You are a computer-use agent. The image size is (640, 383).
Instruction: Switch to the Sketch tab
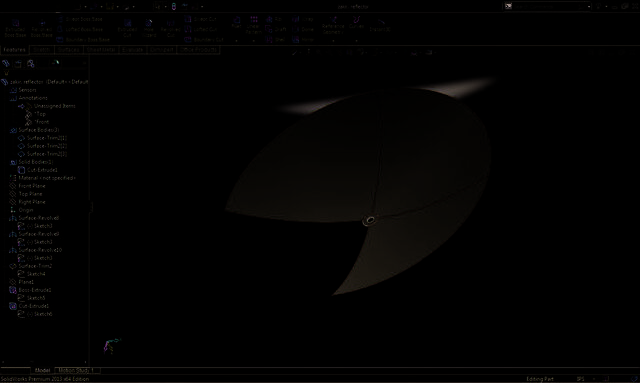(x=42, y=50)
